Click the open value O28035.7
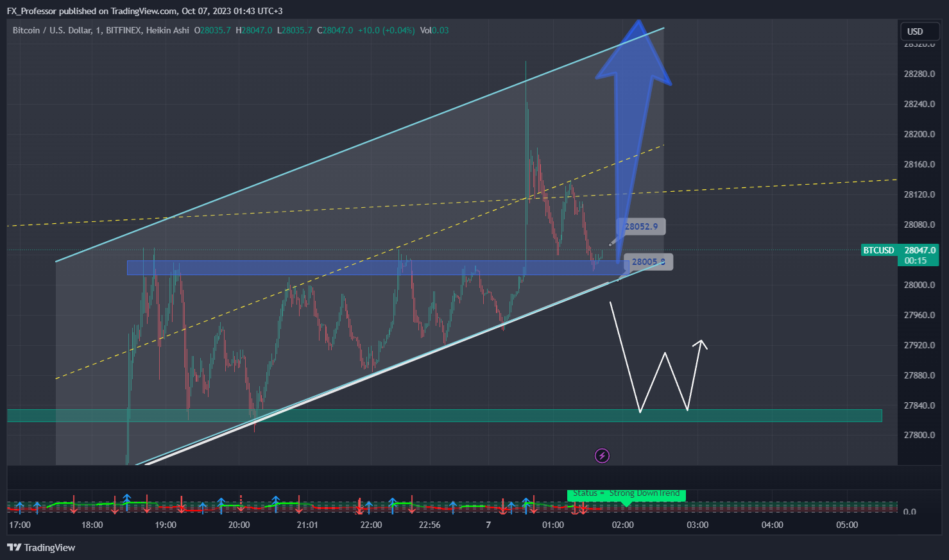Screen dimensions: 949x560 [x=212, y=30]
